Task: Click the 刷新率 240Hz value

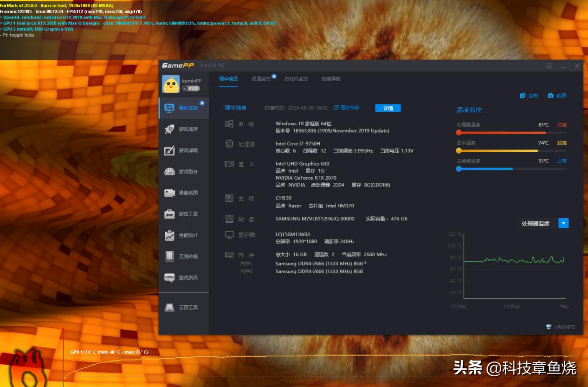Action: pyautogui.click(x=339, y=242)
